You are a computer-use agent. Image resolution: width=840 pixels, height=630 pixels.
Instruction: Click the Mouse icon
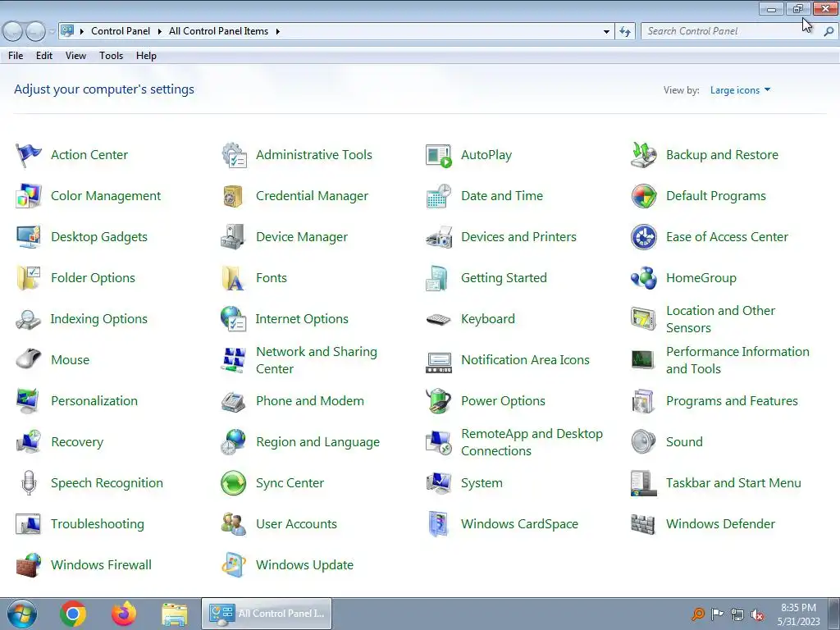click(29, 359)
